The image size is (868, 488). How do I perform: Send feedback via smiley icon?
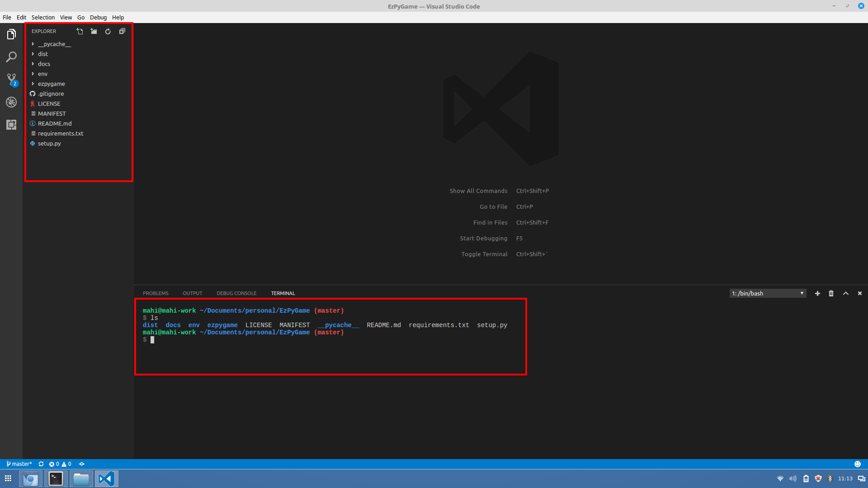pyautogui.click(x=858, y=464)
